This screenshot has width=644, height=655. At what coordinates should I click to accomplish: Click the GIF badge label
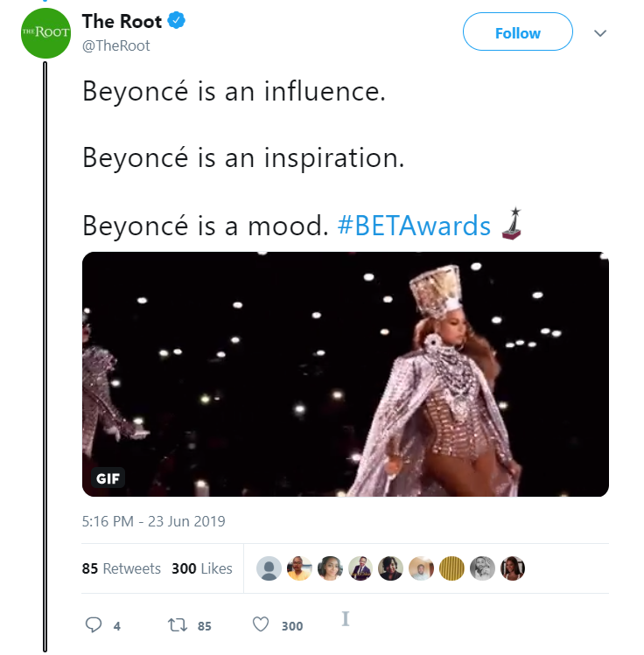click(x=109, y=477)
